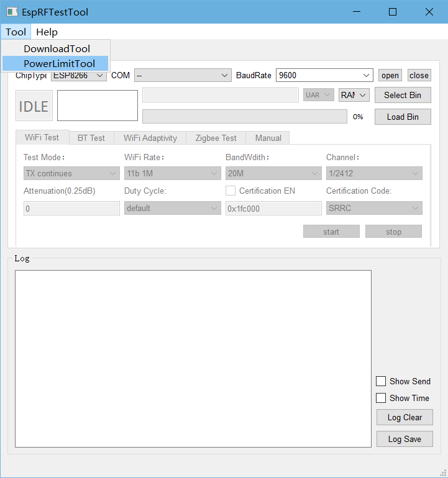Click the Log Clear button
The height and width of the screenshot is (478, 448).
(x=404, y=417)
